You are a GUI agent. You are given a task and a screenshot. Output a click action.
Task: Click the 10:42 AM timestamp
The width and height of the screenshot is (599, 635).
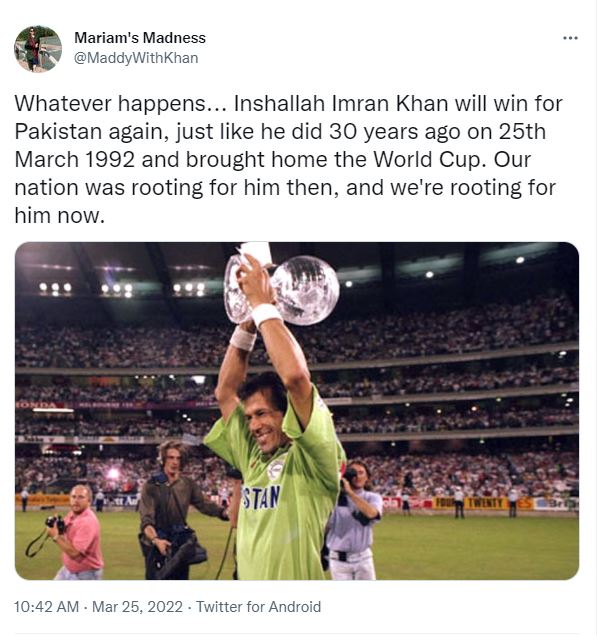pyautogui.click(x=47, y=607)
